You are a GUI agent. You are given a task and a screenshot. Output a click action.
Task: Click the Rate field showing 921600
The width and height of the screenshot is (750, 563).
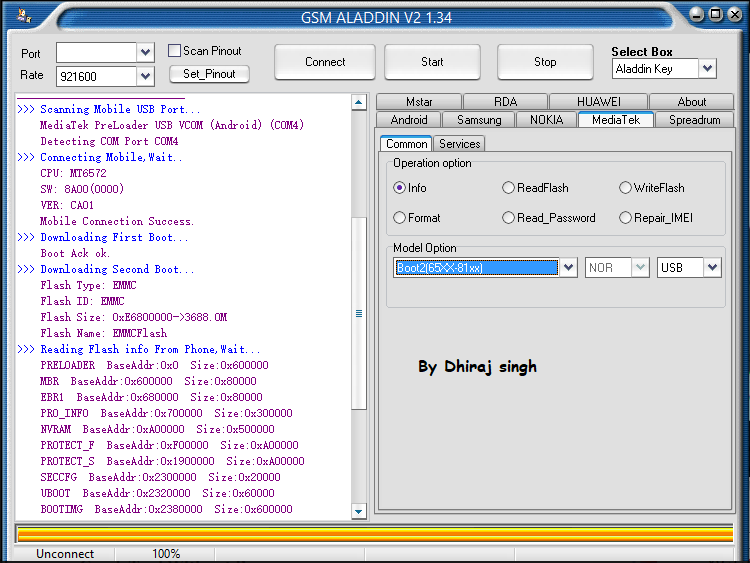coord(97,76)
